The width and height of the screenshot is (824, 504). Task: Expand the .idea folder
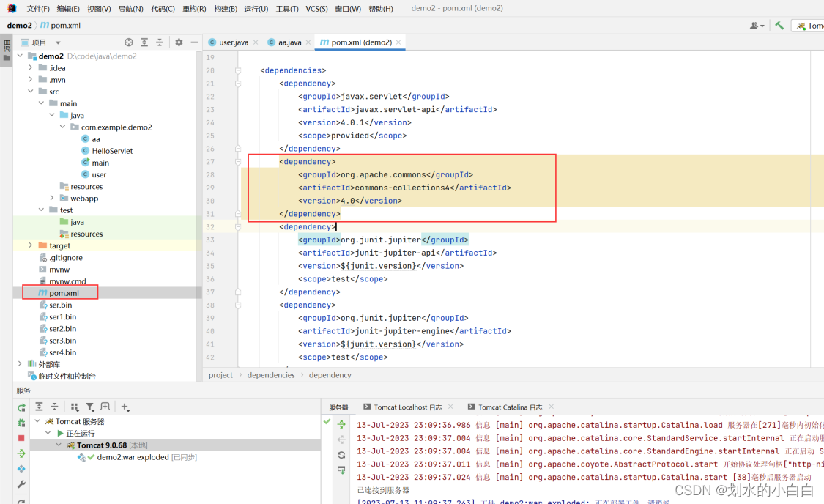tap(31, 67)
